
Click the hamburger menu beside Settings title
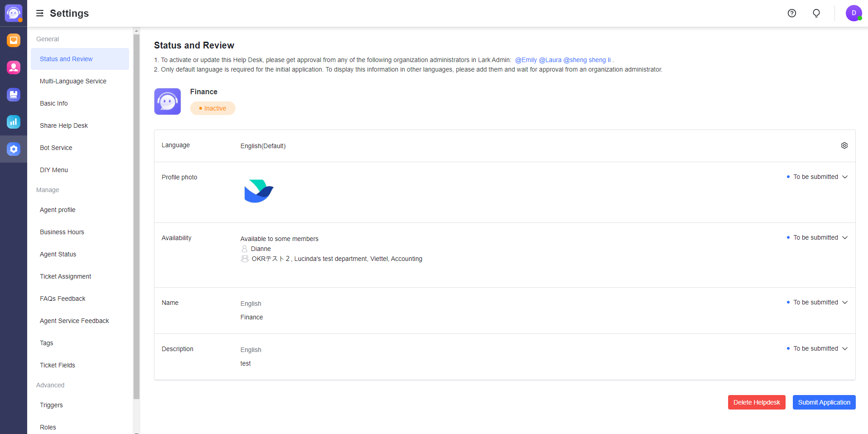pyautogui.click(x=40, y=13)
